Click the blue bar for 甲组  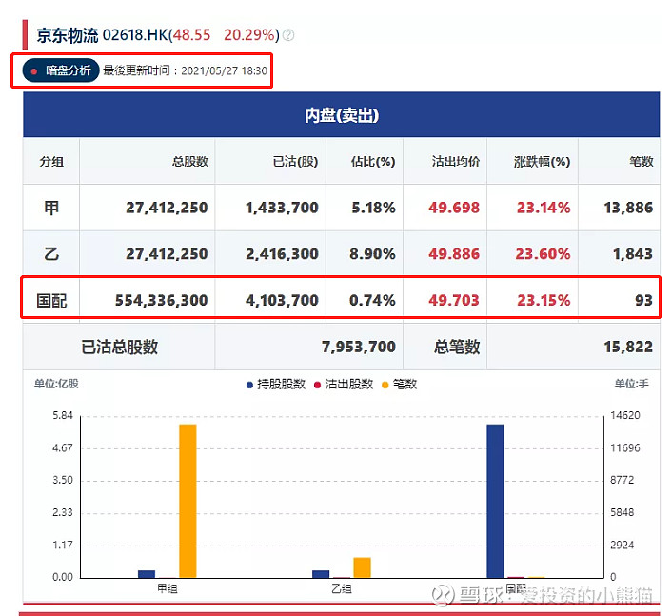(147, 574)
